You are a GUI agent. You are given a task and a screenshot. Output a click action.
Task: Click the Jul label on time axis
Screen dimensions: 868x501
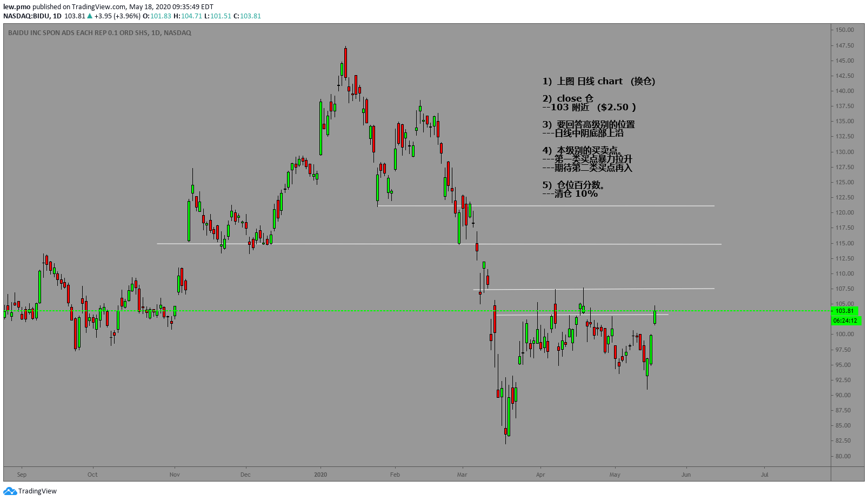pos(764,475)
